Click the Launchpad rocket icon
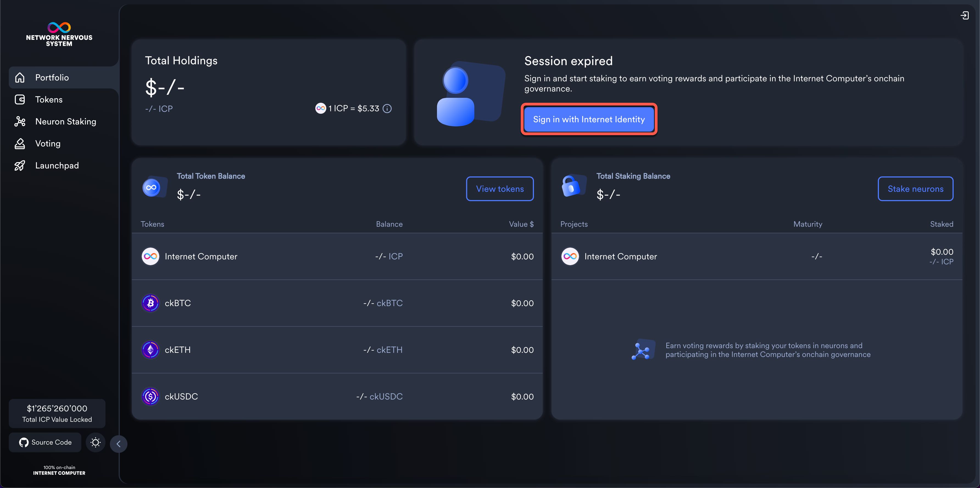980x488 pixels. point(20,165)
